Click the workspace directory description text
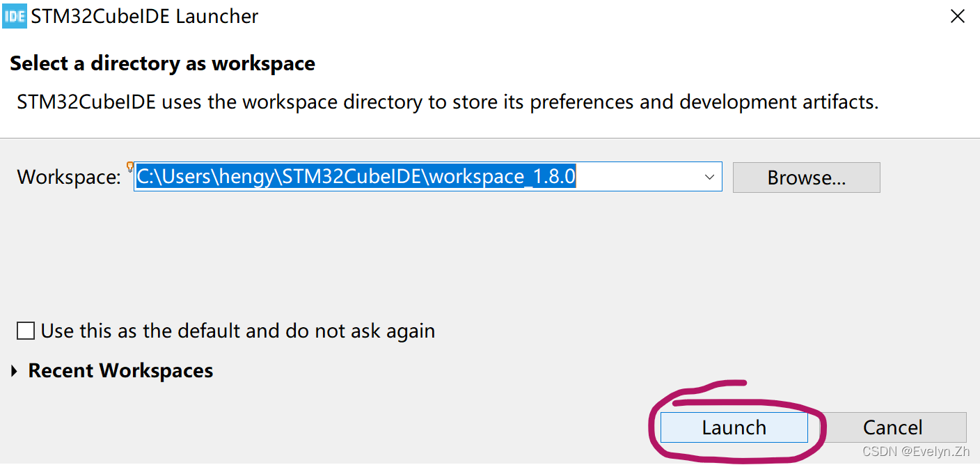980x465 pixels. pyautogui.click(x=448, y=102)
